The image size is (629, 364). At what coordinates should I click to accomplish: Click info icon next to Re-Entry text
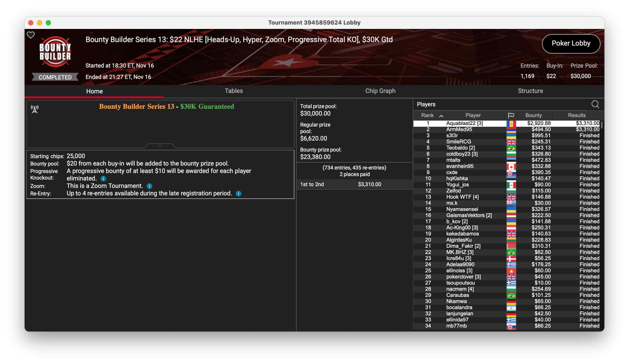pyautogui.click(x=238, y=193)
